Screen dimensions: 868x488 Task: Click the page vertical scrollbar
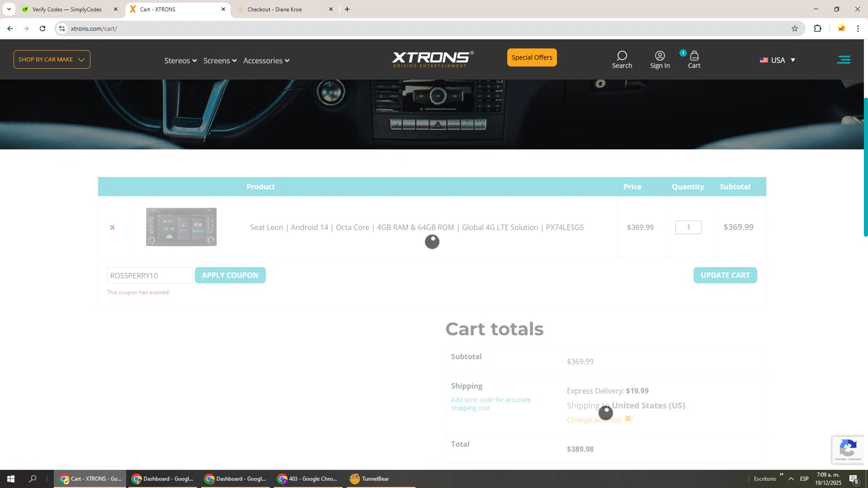866,168
